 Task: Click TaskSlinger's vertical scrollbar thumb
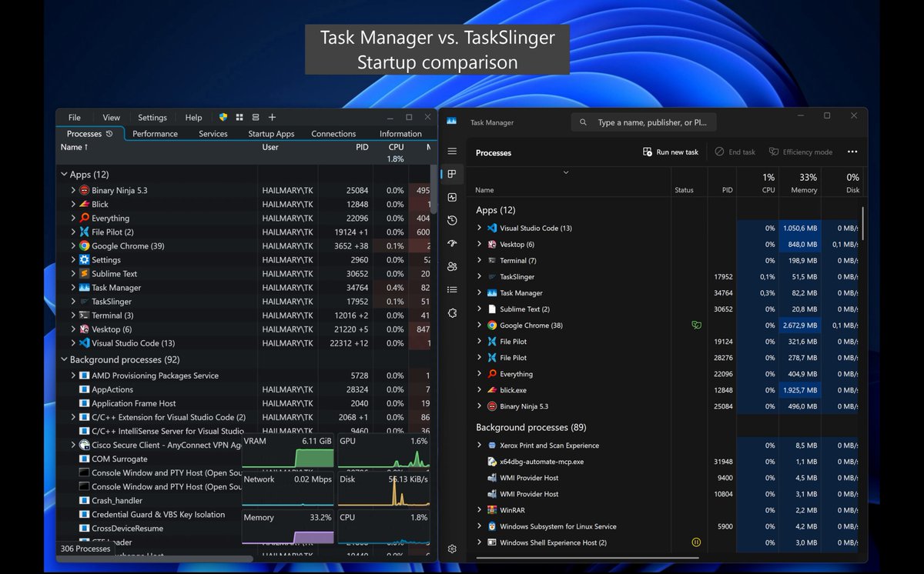tap(434, 188)
